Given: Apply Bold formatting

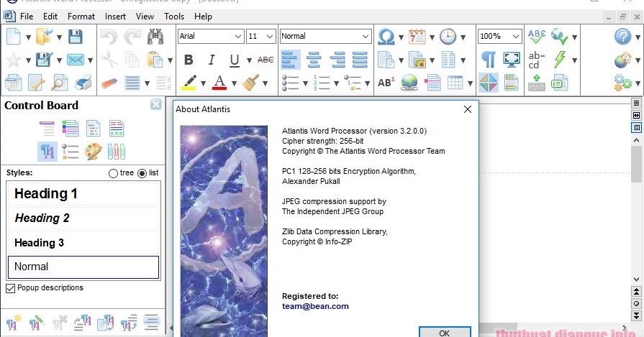Looking at the screenshot, I should 189,60.
